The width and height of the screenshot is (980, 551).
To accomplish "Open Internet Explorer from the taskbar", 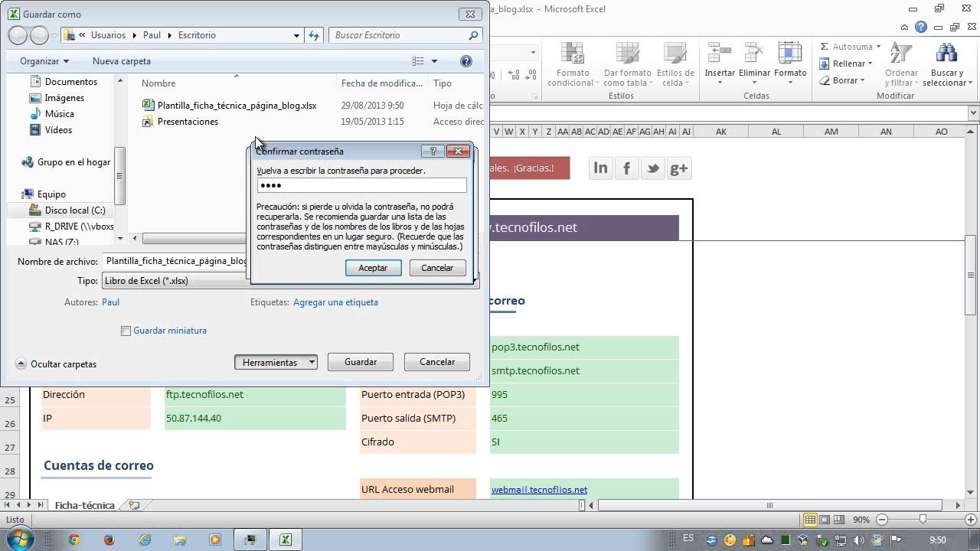I will click(144, 540).
